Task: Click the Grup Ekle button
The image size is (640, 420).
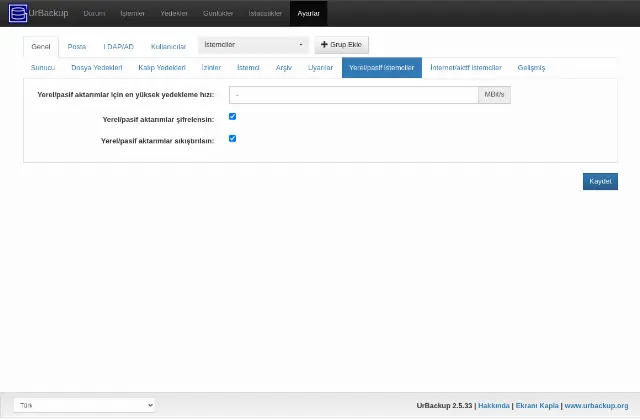Action: click(341, 44)
